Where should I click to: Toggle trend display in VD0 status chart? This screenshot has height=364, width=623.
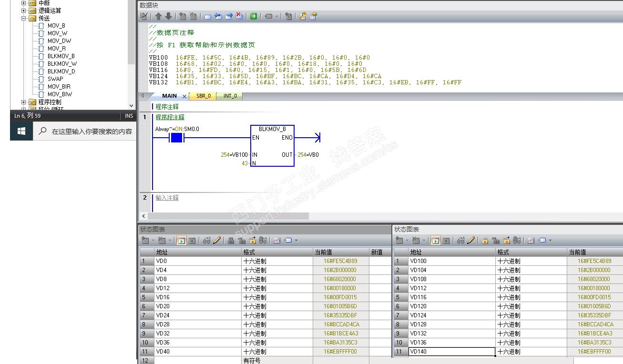click(277, 241)
